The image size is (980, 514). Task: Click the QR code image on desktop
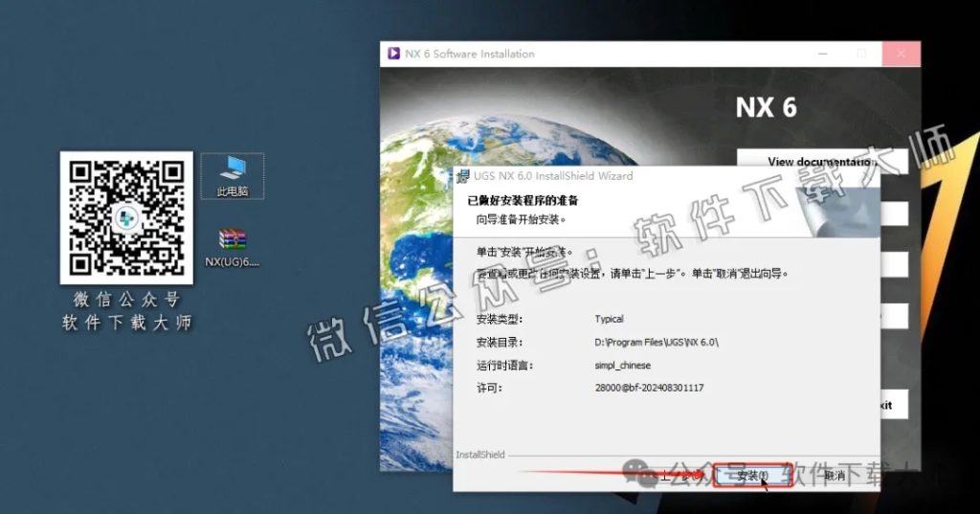pyautogui.click(x=126, y=217)
